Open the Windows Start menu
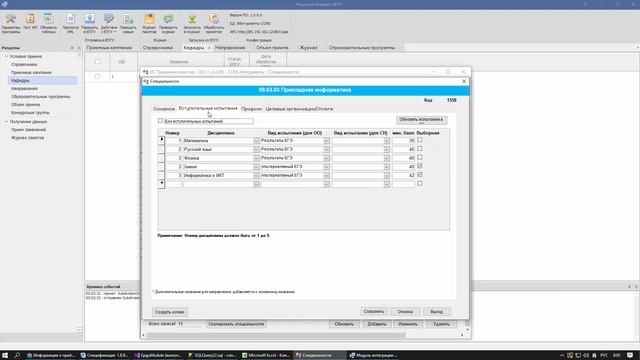 [x=5, y=356]
